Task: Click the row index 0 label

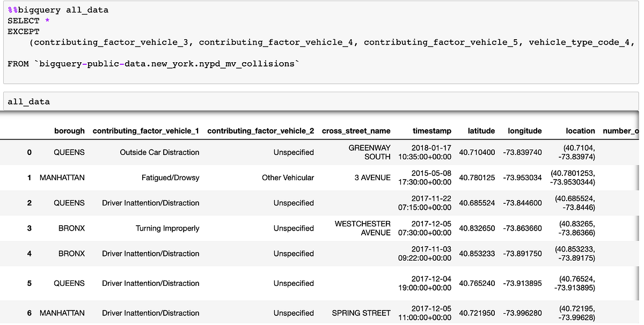Action: pyautogui.click(x=30, y=152)
